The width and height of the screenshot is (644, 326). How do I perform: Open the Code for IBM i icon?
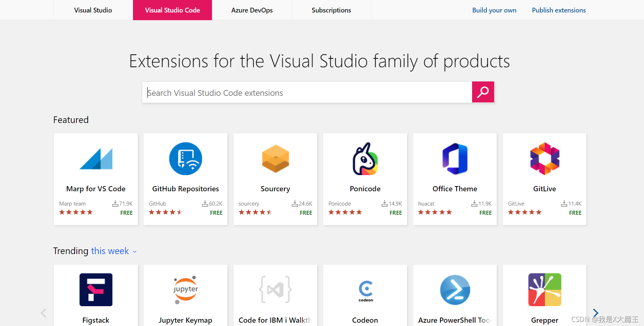[276, 290]
